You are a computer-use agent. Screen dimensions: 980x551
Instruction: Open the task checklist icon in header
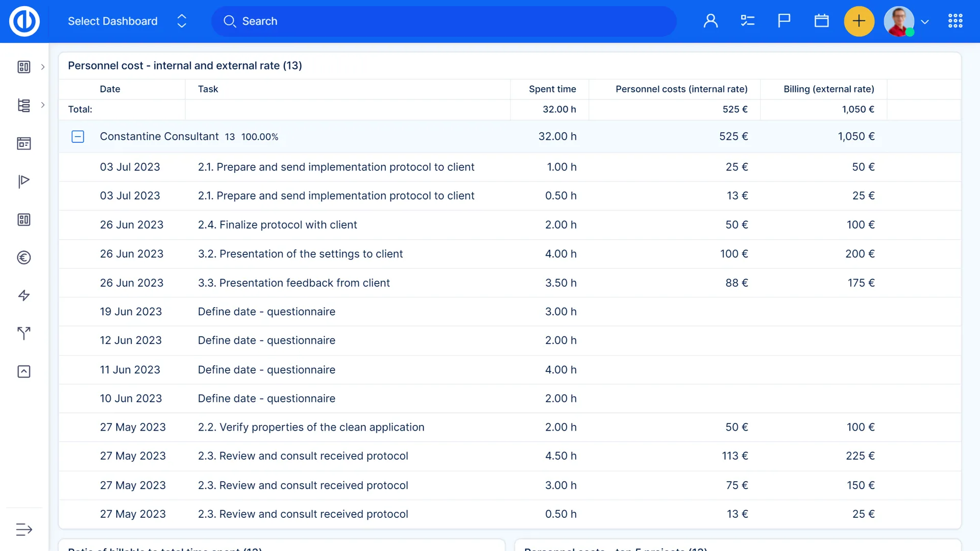point(747,21)
